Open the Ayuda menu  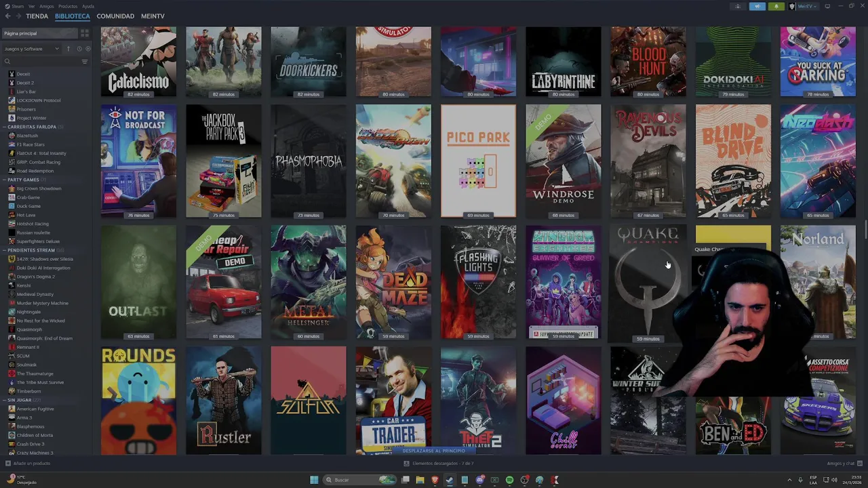(88, 6)
